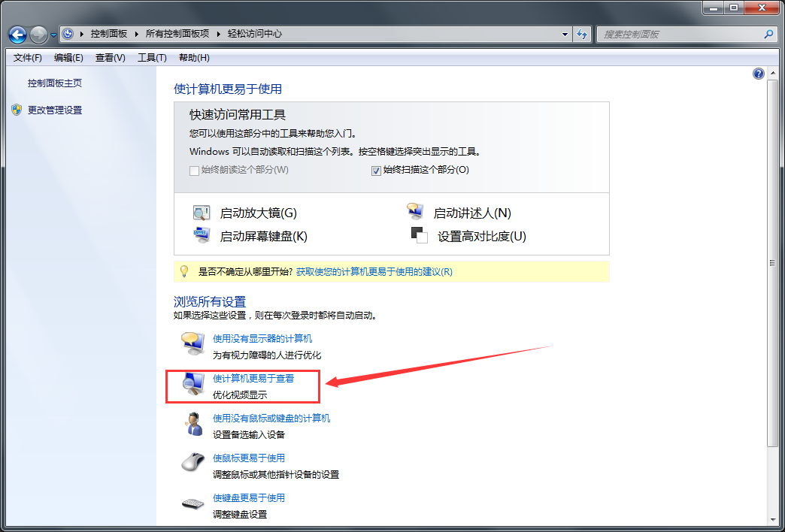This screenshot has height=532, width=785.
Task: Open 获取使您的计算机更易于使用的建议(R) link
Action: click(374, 272)
